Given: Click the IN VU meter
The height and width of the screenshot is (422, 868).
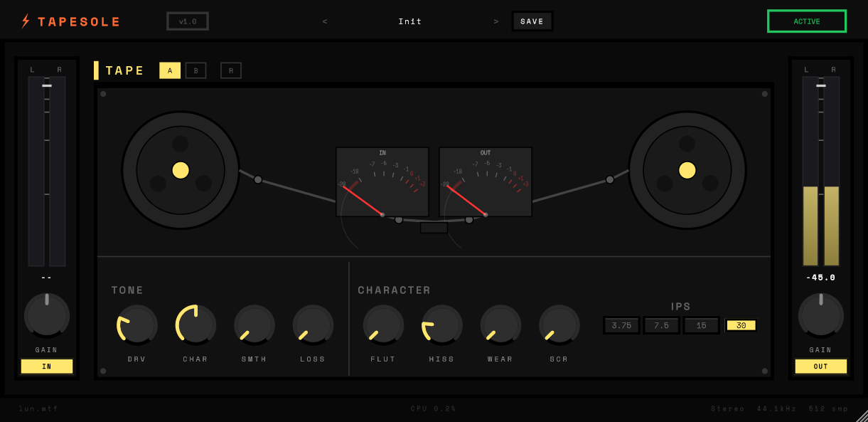Looking at the screenshot, I should [x=382, y=182].
